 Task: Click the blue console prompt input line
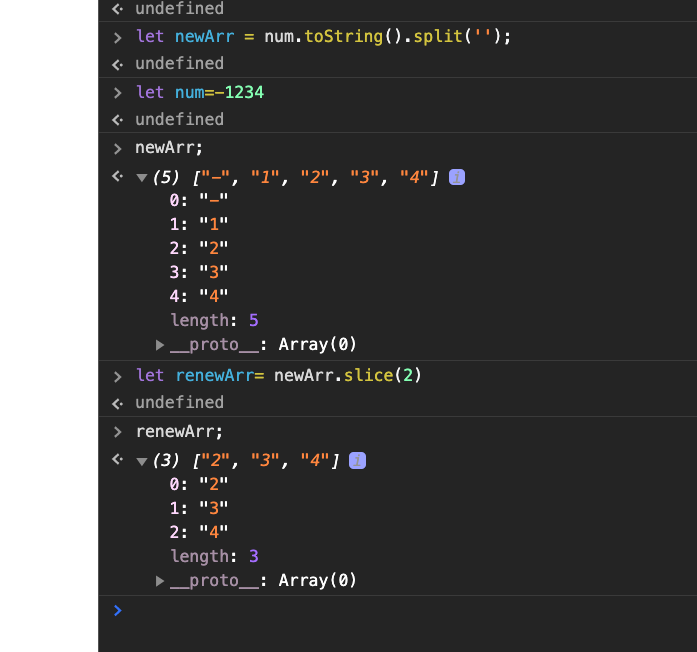click(x=397, y=610)
